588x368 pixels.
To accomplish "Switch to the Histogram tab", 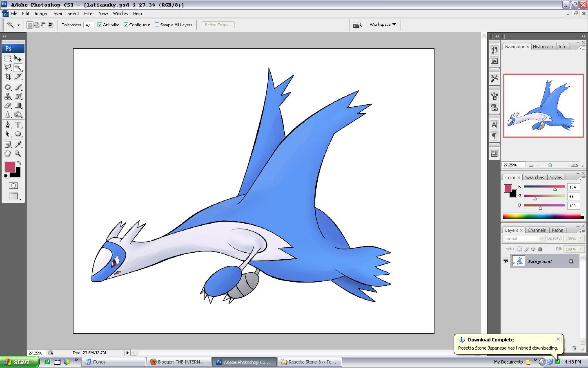I will coord(543,47).
